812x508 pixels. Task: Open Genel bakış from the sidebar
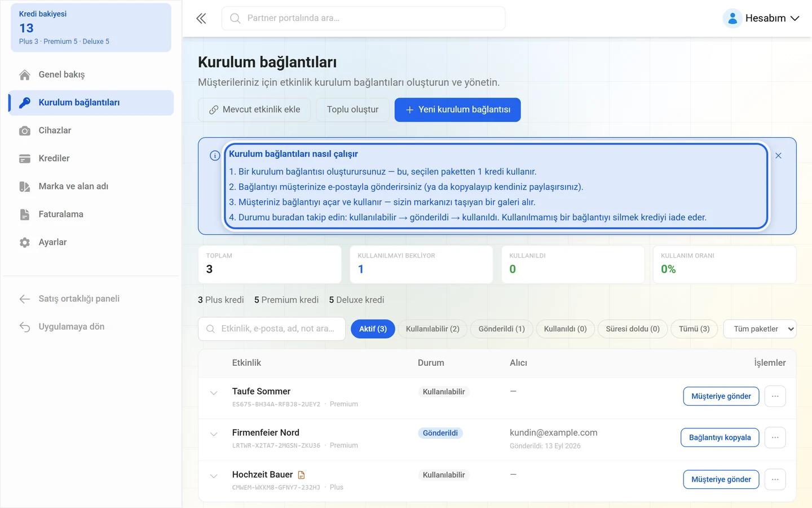click(x=91, y=75)
